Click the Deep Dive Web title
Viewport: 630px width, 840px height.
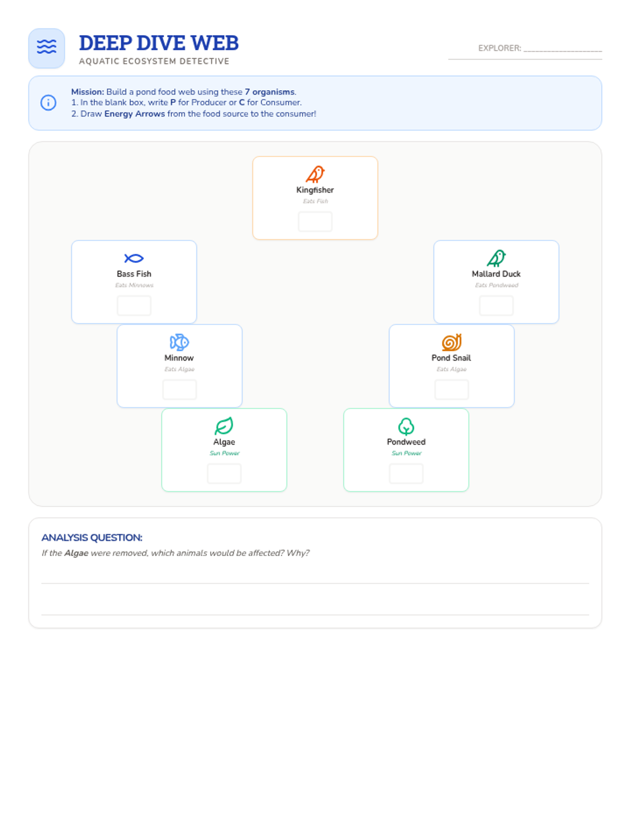click(159, 43)
